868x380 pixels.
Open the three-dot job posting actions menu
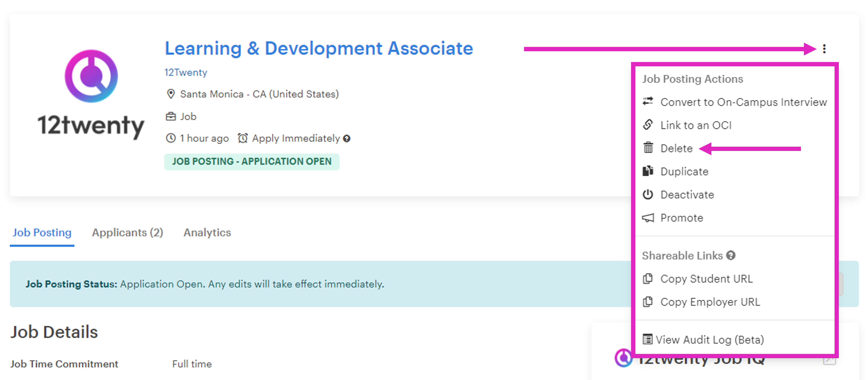pyautogui.click(x=824, y=49)
